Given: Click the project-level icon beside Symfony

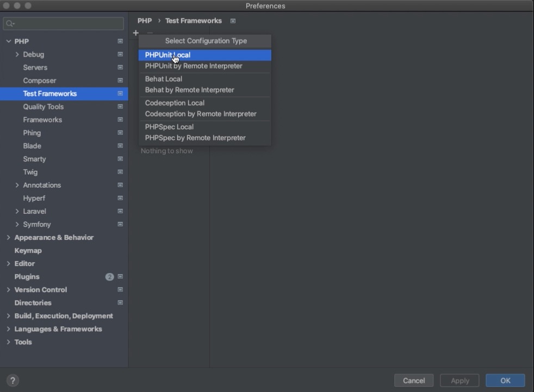Looking at the screenshot, I should (120, 224).
